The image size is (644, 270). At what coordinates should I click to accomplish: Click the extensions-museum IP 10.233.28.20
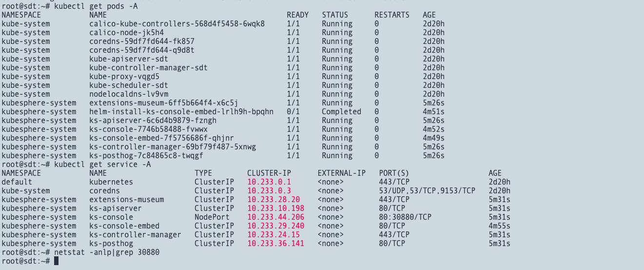(273, 200)
